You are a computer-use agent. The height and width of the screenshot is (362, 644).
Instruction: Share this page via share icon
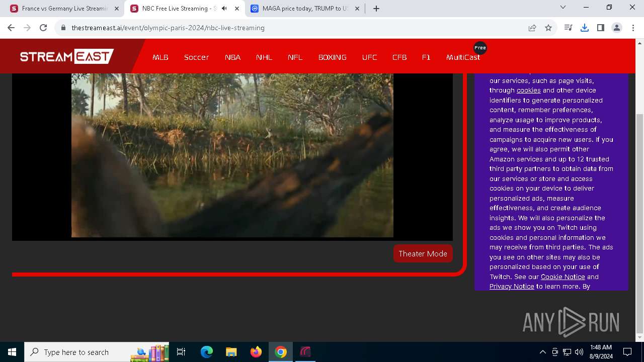coord(532,28)
